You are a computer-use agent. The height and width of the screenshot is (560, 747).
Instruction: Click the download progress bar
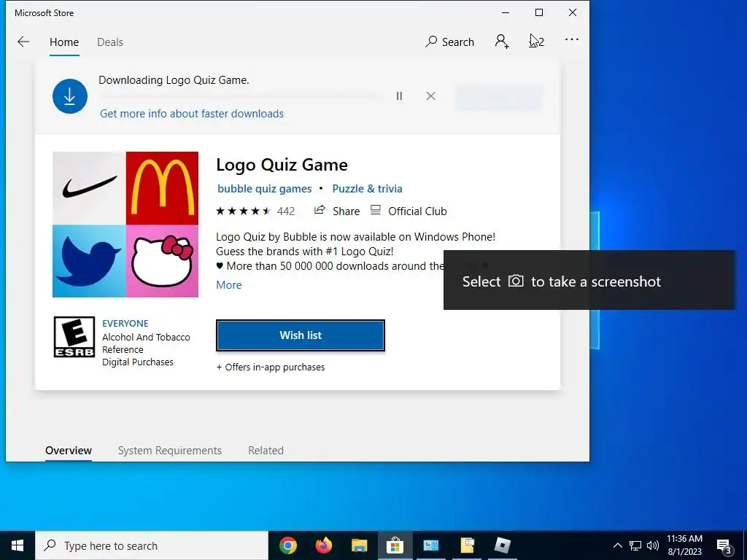tap(241, 96)
